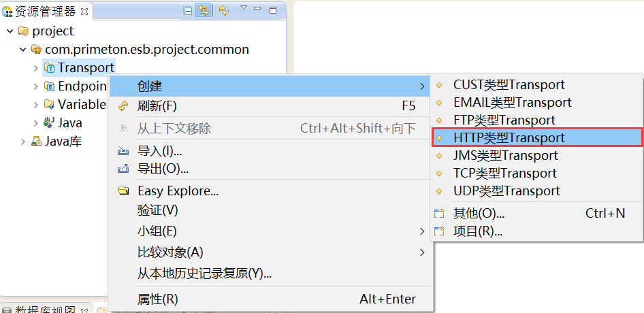Click 导入(I)... in the context menu
The width and height of the screenshot is (644, 313).
click(159, 151)
